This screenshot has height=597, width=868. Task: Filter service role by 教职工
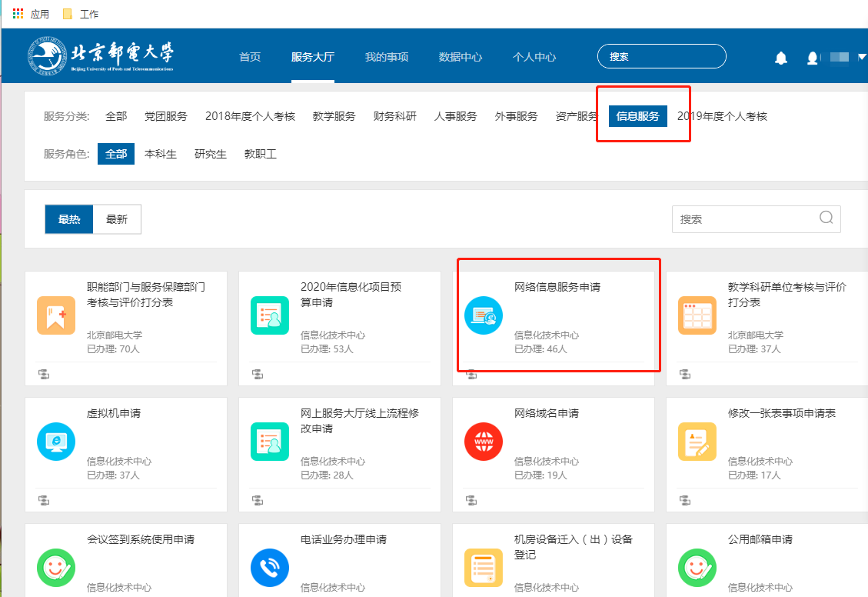[x=260, y=154]
